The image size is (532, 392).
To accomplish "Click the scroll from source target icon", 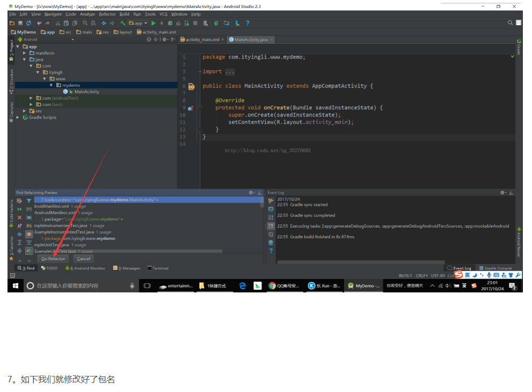I will 149,39.
